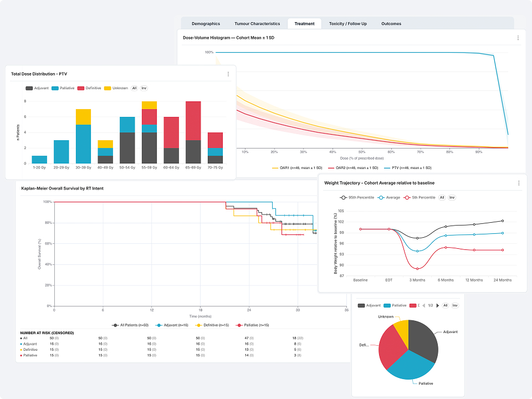Toggle Palliative (n=15) curve in Kaplan-Meier legend
Viewport: 532px width, 399px height.
pyautogui.click(x=253, y=325)
